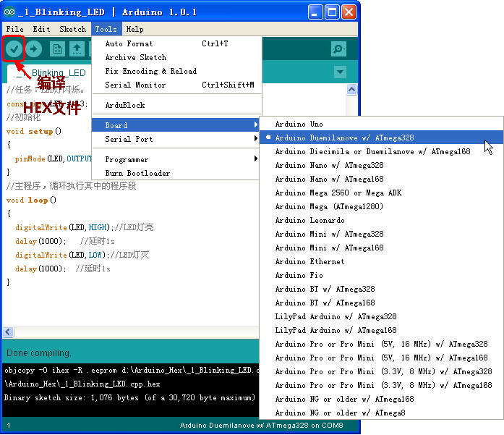
Task: Click the New sketch icon
Action: (x=58, y=49)
